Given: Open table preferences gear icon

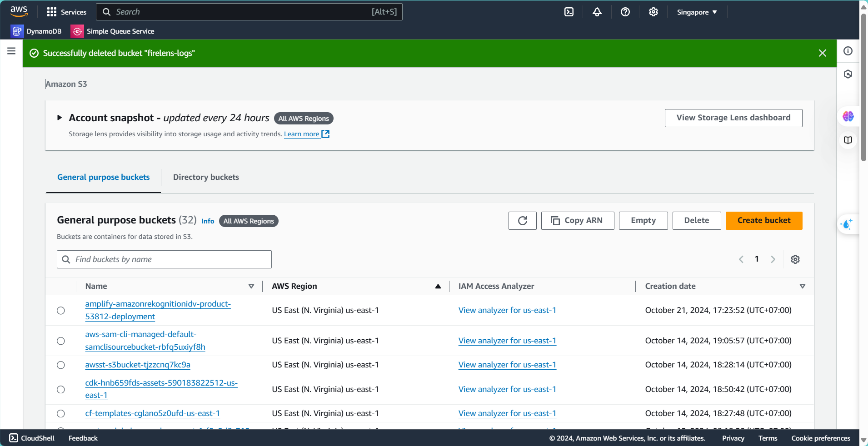Looking at the screenshot, I should tap(795, 259).
